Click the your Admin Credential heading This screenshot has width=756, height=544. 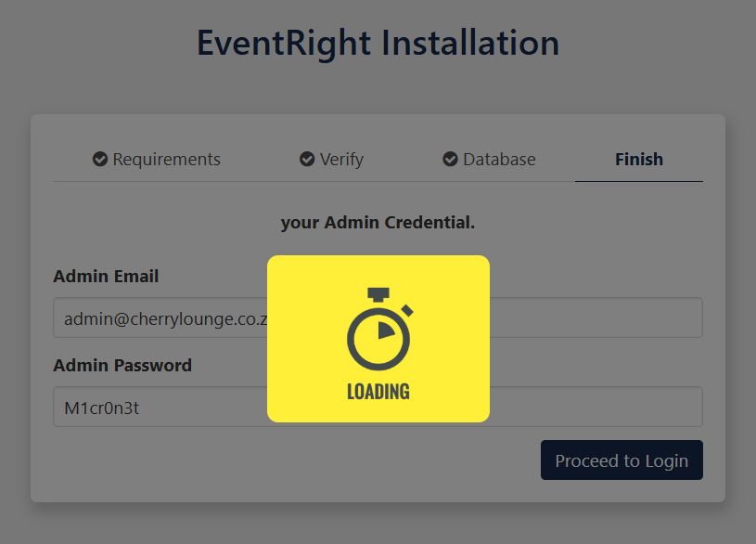[378, 223]
